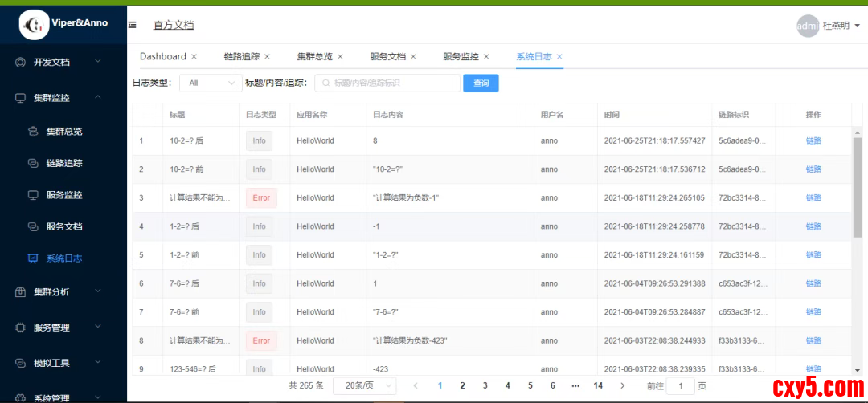Screen dimensions: 868x403
Task: Click the 集群总览 sidebar icon
Action: (x=33, y=131)
